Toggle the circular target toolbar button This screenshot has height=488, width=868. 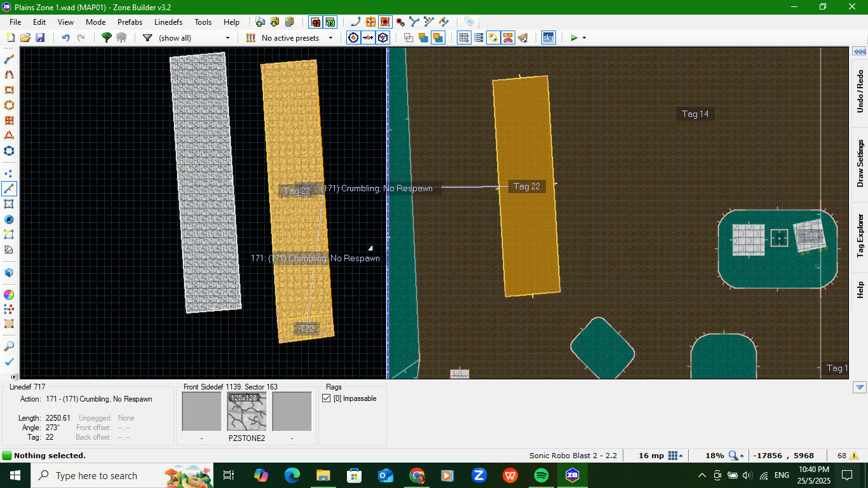pos(353,38)
